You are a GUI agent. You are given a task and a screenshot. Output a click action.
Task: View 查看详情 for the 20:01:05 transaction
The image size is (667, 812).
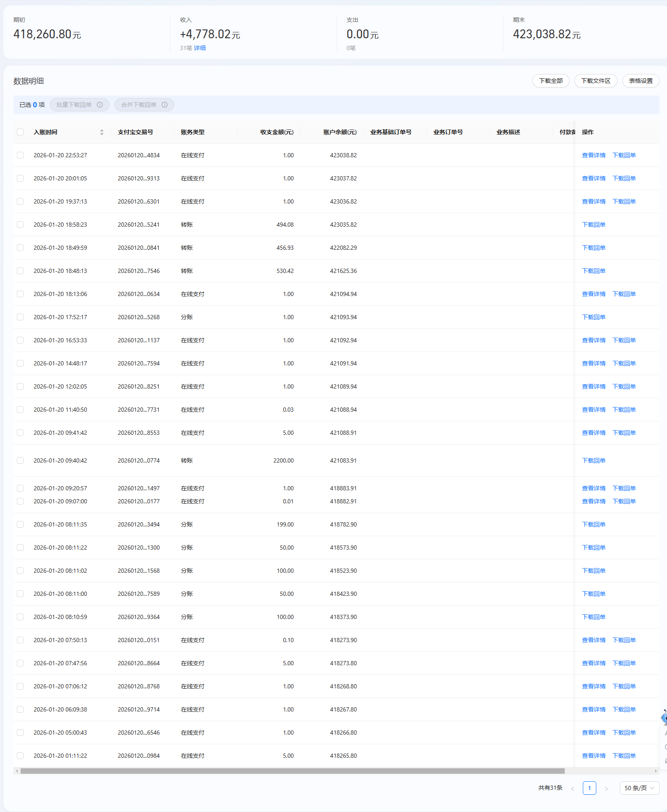coord(593,178)
